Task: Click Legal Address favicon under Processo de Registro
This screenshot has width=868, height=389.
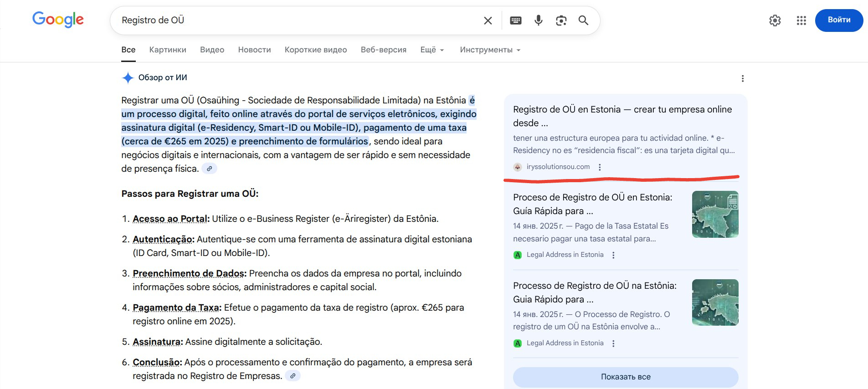Action: point(517,343)
